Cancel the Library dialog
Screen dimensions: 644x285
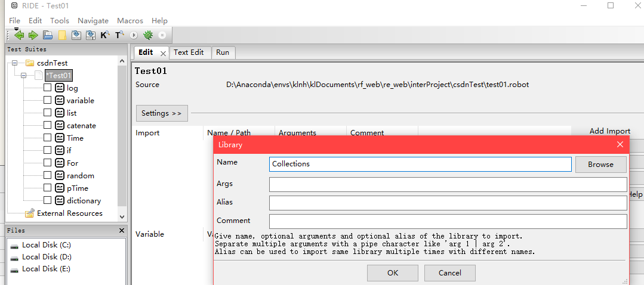click(450, 272)
